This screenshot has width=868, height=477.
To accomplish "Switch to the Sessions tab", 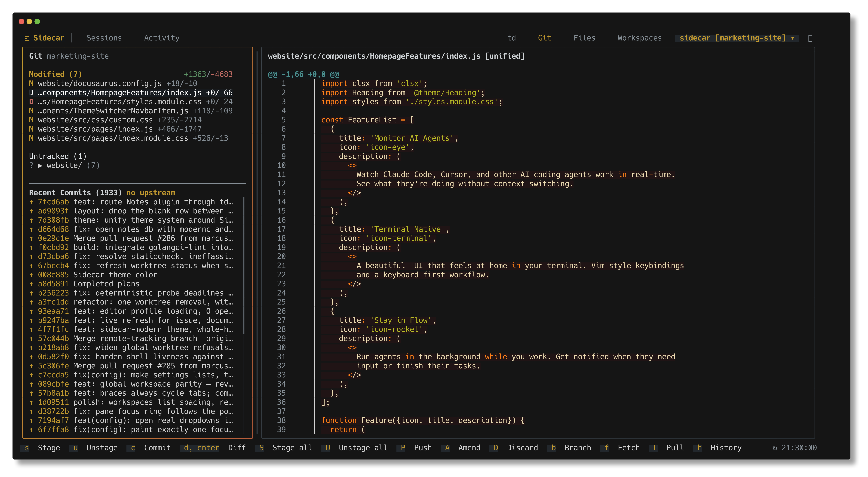I will point(104,38).
